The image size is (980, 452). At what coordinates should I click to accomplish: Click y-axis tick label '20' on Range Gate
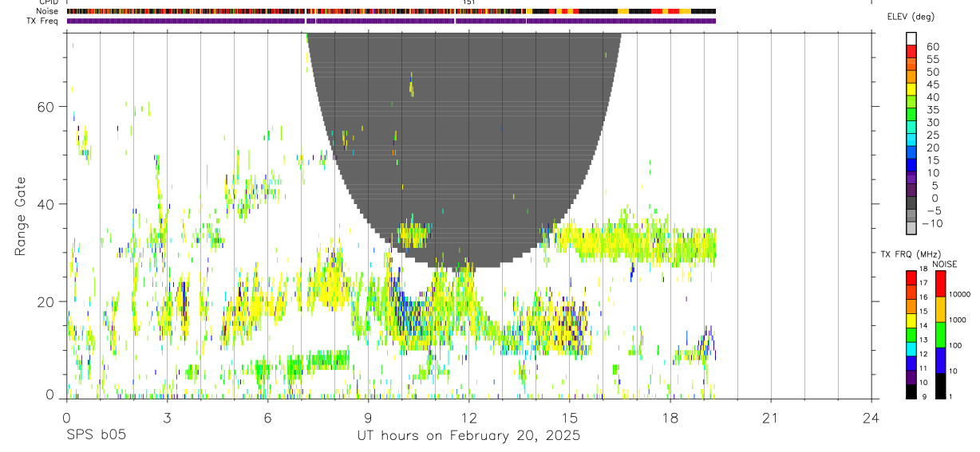pos(47,301)
